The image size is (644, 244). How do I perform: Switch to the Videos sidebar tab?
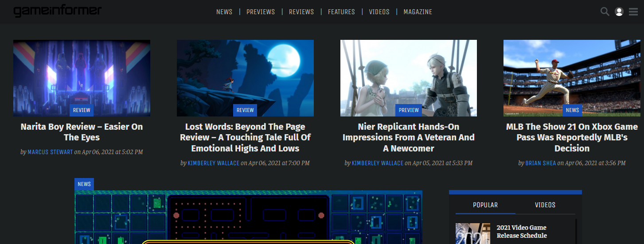pos(545,205)
